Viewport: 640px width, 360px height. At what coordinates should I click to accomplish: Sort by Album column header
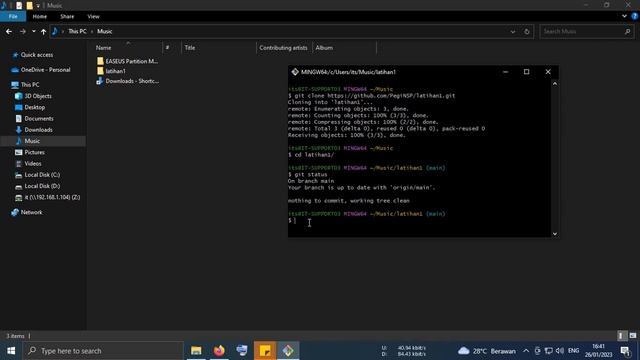[x=324, y=48]
